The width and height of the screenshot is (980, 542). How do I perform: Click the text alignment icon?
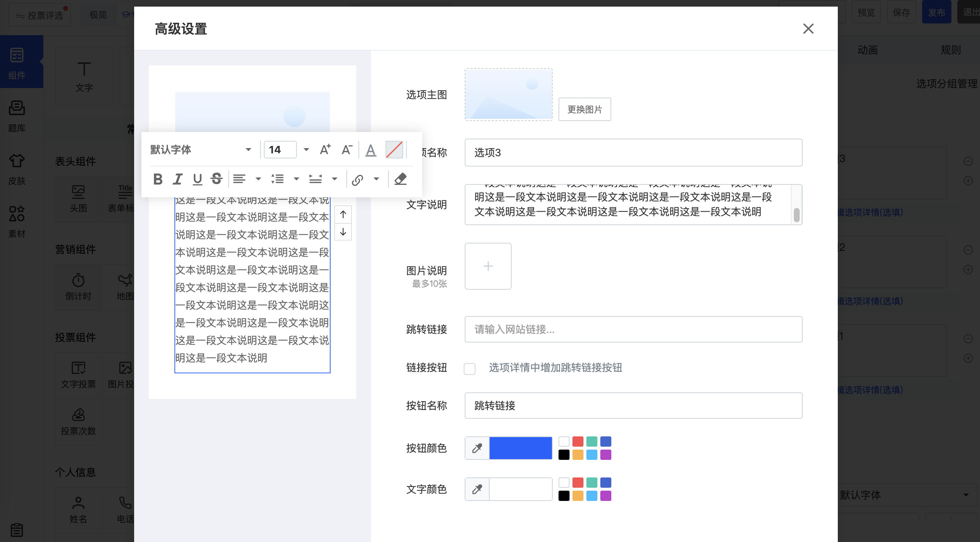239,179
